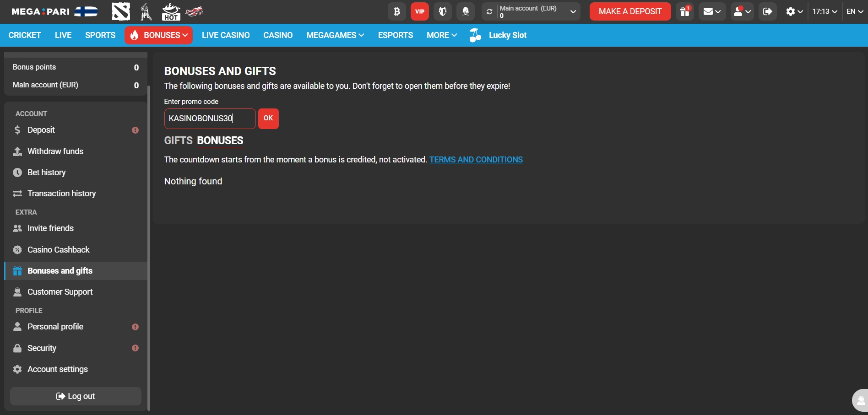Open the red VIP badge
Viewport: 868px width, 415px height.
pyautogui.click(x=419, y=11)
